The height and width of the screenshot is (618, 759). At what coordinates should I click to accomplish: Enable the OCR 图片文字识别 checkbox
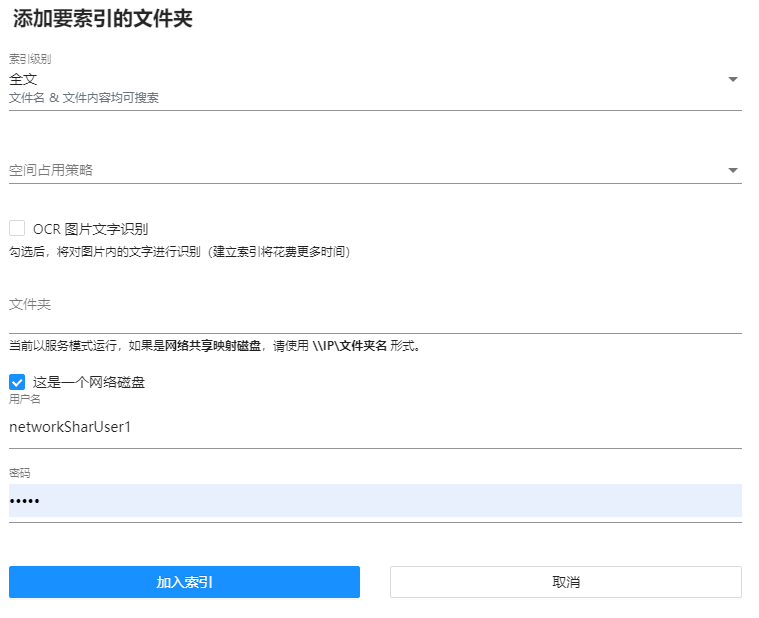17,228
